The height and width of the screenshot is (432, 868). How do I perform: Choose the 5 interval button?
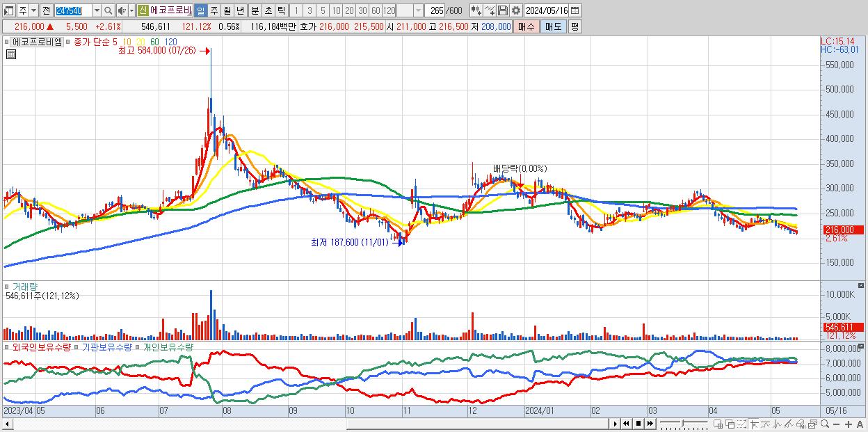323,10
